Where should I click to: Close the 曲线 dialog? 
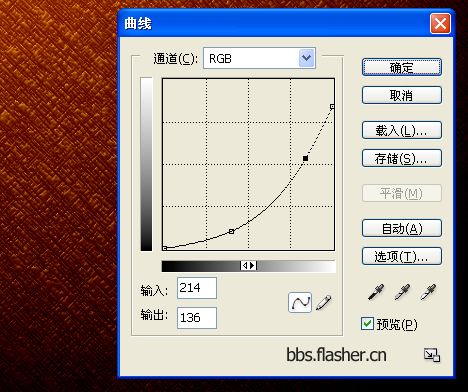440,24
